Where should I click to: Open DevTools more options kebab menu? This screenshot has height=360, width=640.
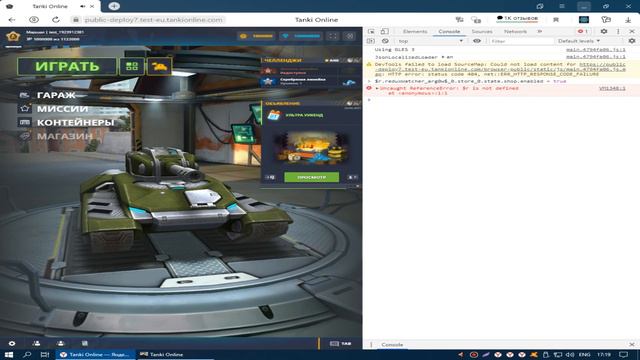(618, 31)
